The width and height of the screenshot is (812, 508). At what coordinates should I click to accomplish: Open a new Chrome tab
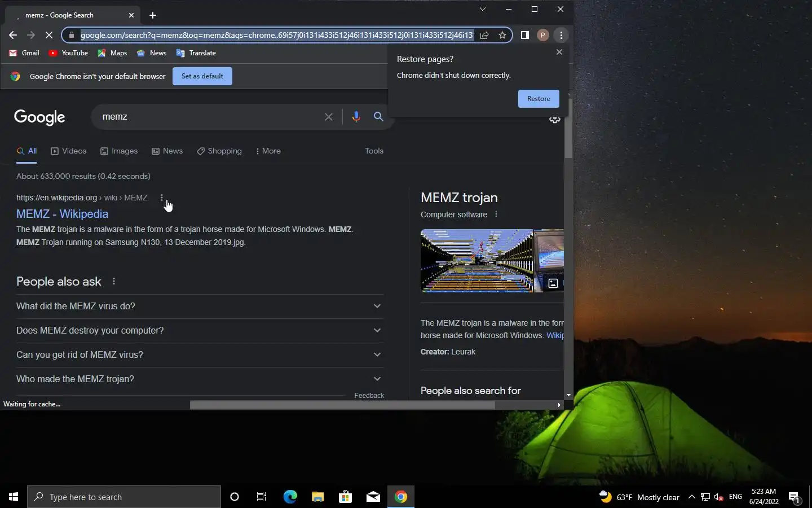pos(153,15)
